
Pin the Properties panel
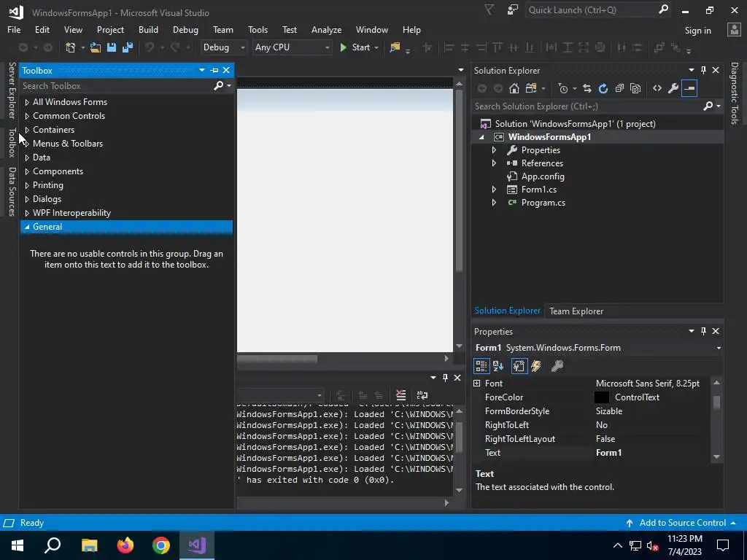pyautogui.click(x=703, y=331)
